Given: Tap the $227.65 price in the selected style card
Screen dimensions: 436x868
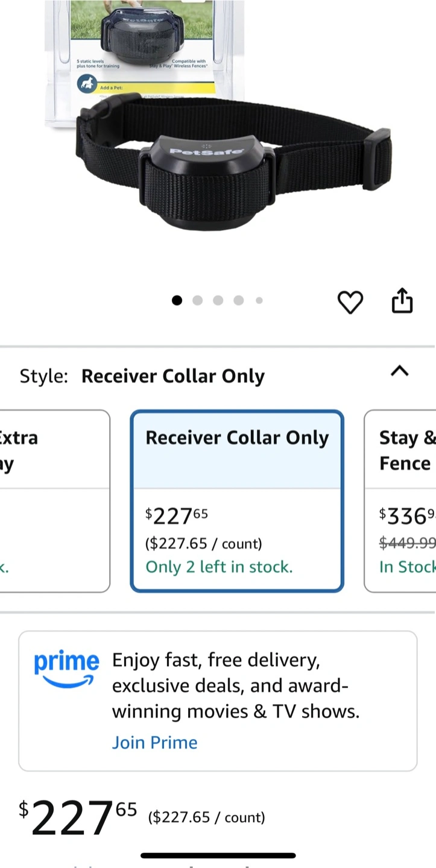Looking at the screenshot, I should (x=177, y=516).
